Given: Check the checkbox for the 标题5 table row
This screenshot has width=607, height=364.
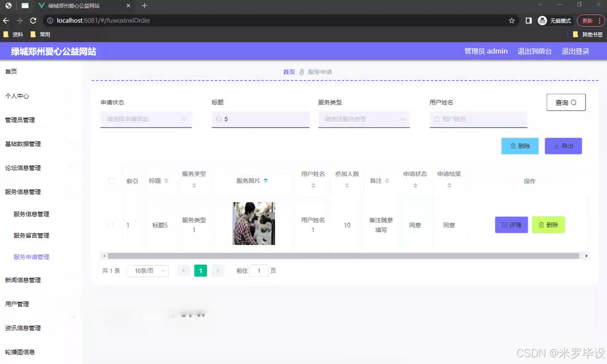Looking at the screenshot, I should (x=111, y=225).
